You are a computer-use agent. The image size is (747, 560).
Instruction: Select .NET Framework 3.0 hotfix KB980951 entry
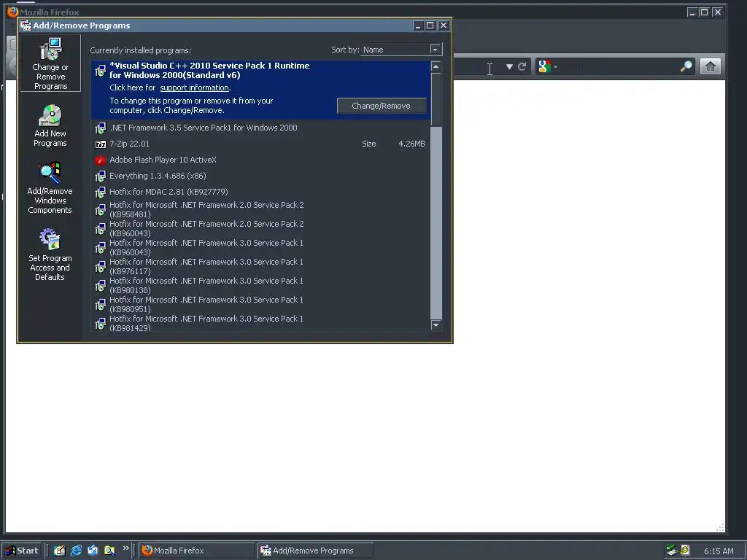tap(260, 305)
